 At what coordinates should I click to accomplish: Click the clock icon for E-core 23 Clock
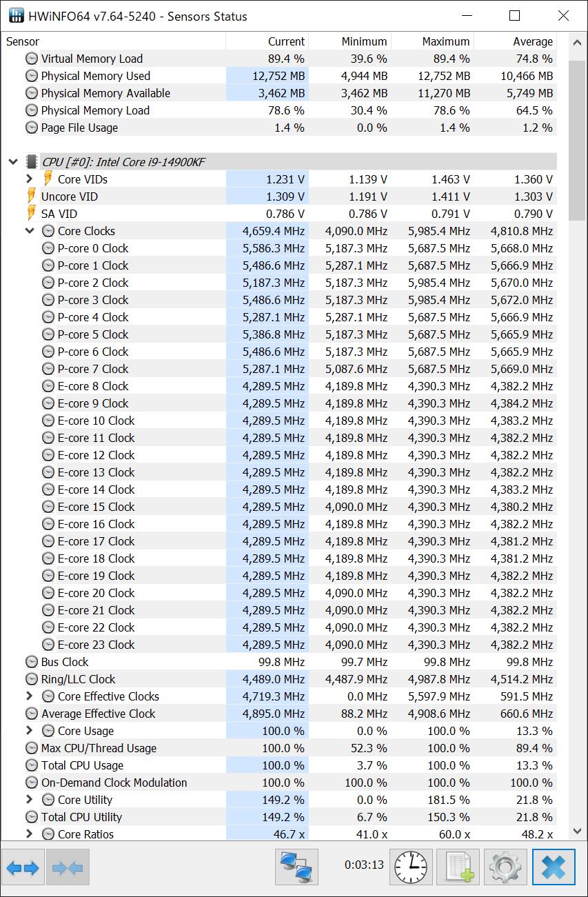[48, 645]
